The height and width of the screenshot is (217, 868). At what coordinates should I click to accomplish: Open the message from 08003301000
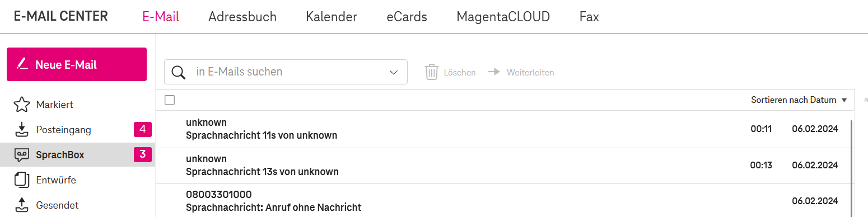pos(503,201)
